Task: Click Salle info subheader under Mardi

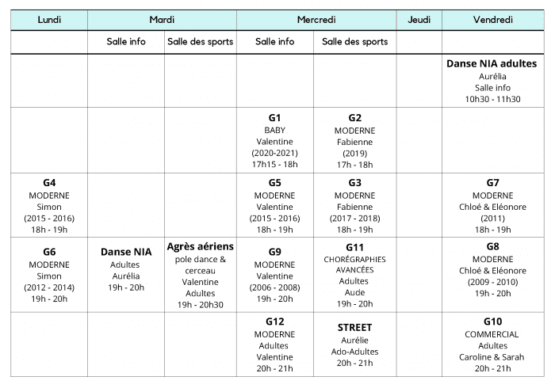Action: tap(126, 41)
